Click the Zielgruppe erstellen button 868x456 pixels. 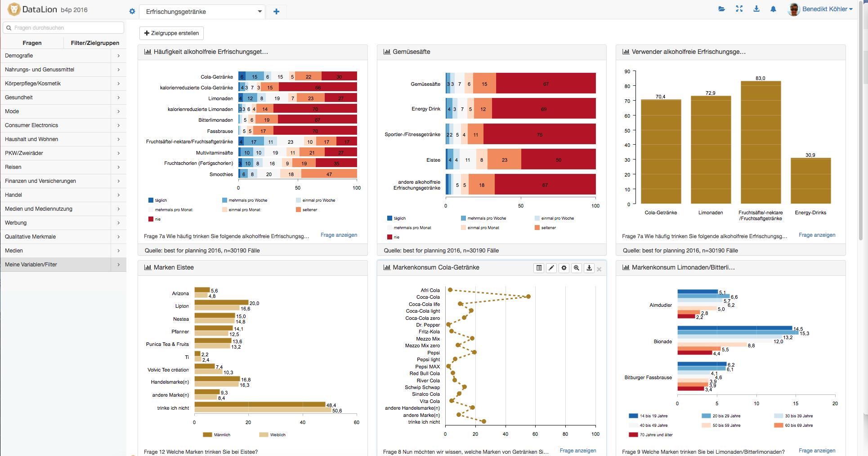click(x=171, y=33)
